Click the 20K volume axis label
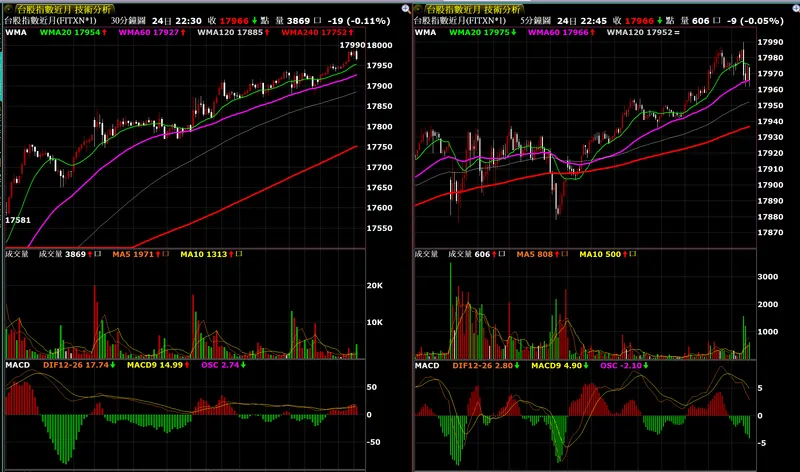The height and width of the screenshot is (472, 800). point(374,285)
